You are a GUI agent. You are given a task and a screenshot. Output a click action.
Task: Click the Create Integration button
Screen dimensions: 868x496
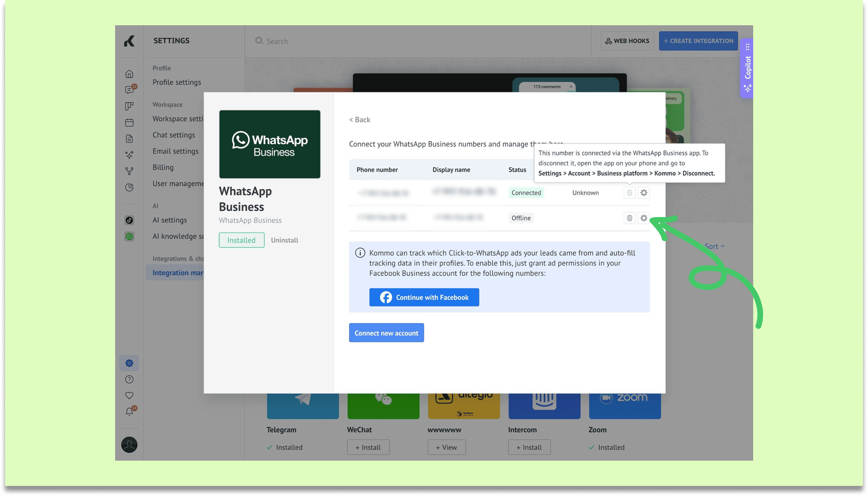pyautogui.click(x=698, y=41)
